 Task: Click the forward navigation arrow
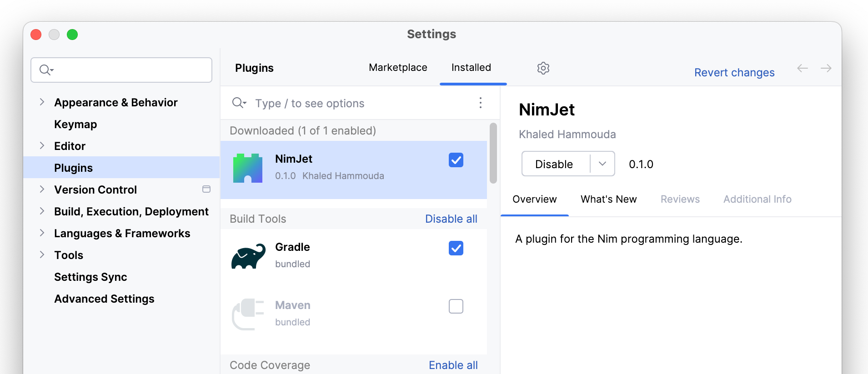point(826,68)
